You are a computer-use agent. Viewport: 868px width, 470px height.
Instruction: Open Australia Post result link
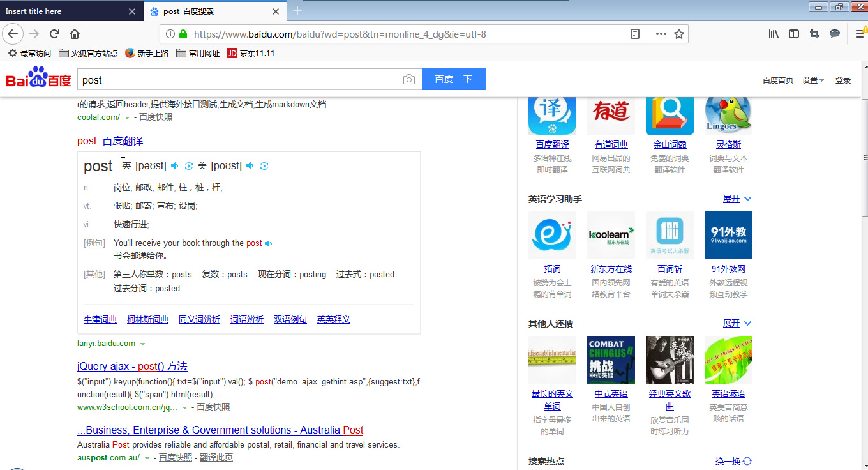pyautogui.click(x=220, y=430)
